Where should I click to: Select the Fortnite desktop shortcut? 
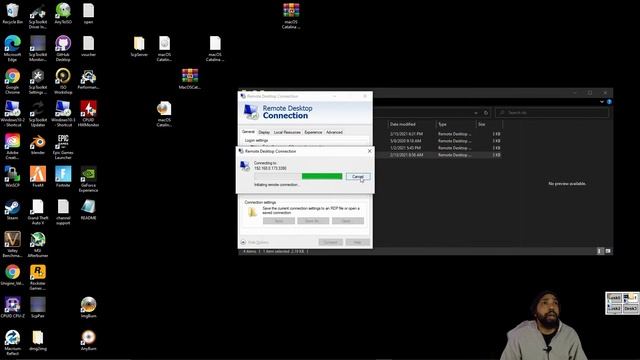[63, 177]
